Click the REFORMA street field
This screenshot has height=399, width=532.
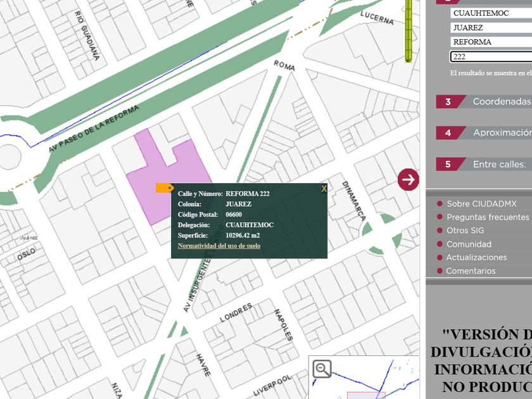coord(491,42)
